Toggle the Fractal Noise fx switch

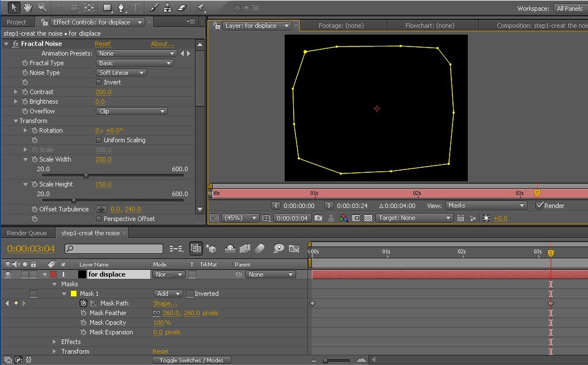pos(15,44)
